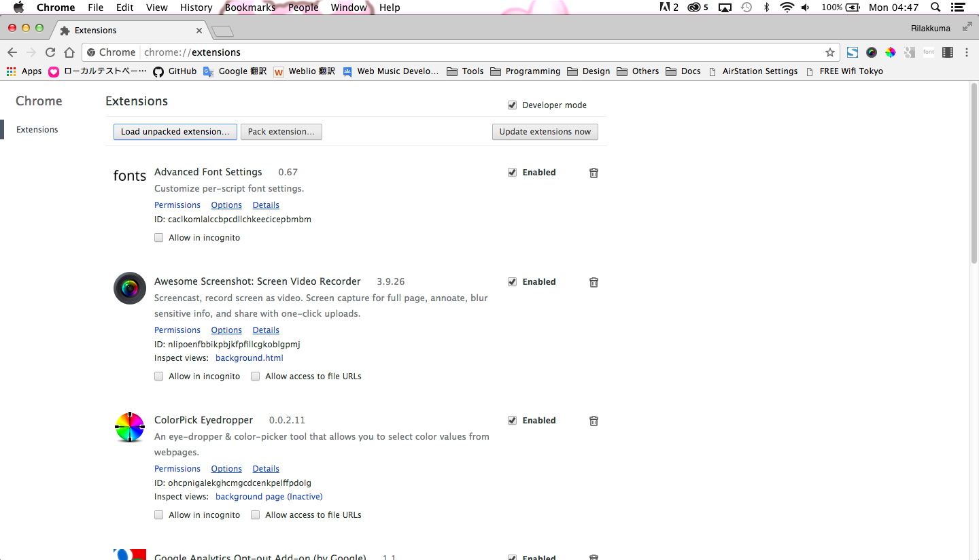This screenshot has width=979, height=560.
Task: Open the AirPlay display menu icon
Action: pos(725,7)
